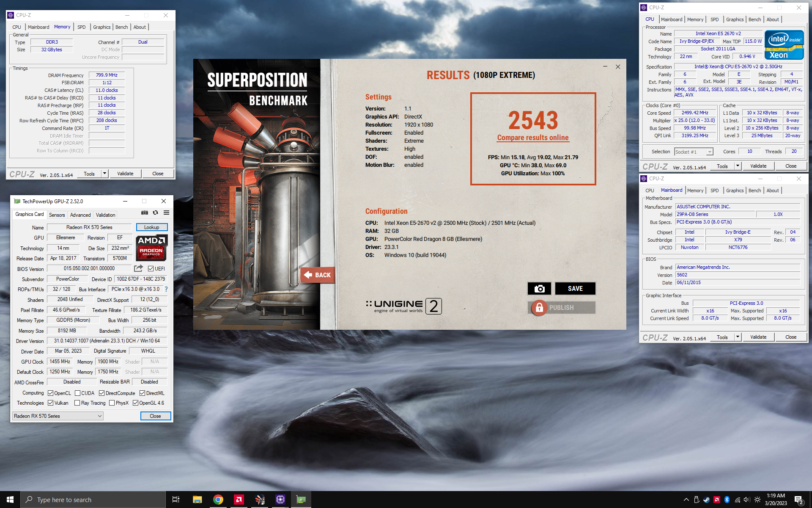Show hidden tray icons chevron

[686, 500]
